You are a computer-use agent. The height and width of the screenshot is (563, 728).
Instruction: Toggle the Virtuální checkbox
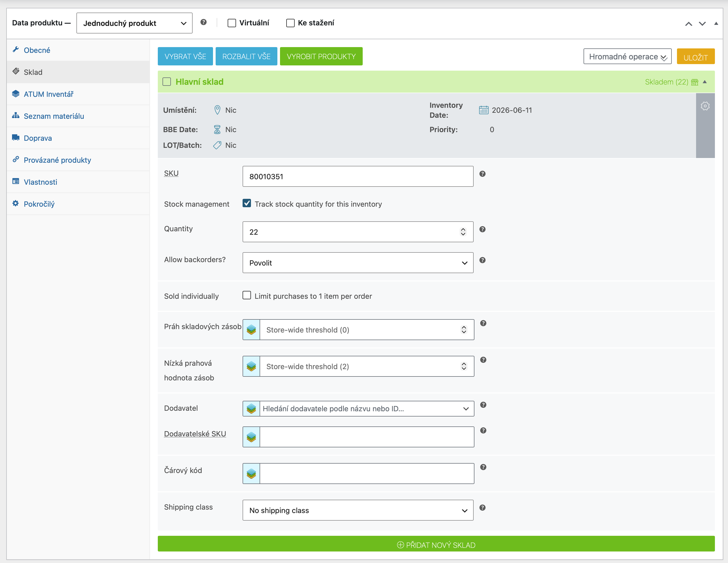pyautogui.click(x=231, y=23)
